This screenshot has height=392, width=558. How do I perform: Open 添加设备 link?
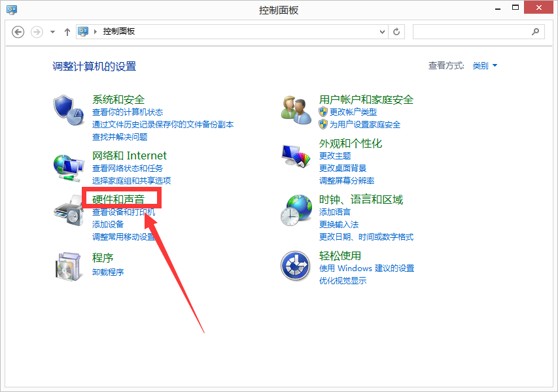click(108, 225)
